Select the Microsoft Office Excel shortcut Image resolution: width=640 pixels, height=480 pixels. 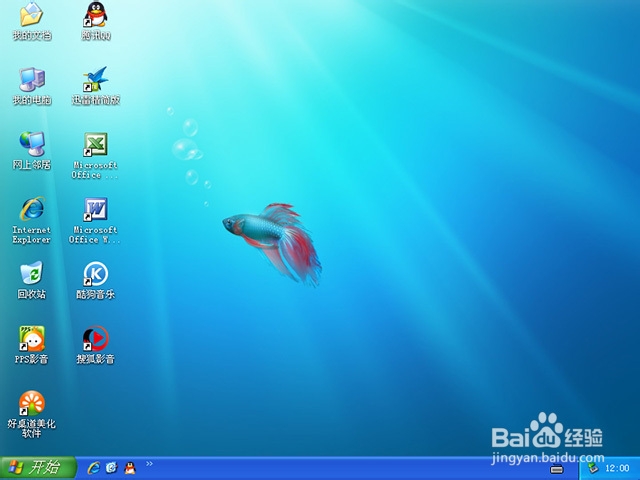coord(96,156)
